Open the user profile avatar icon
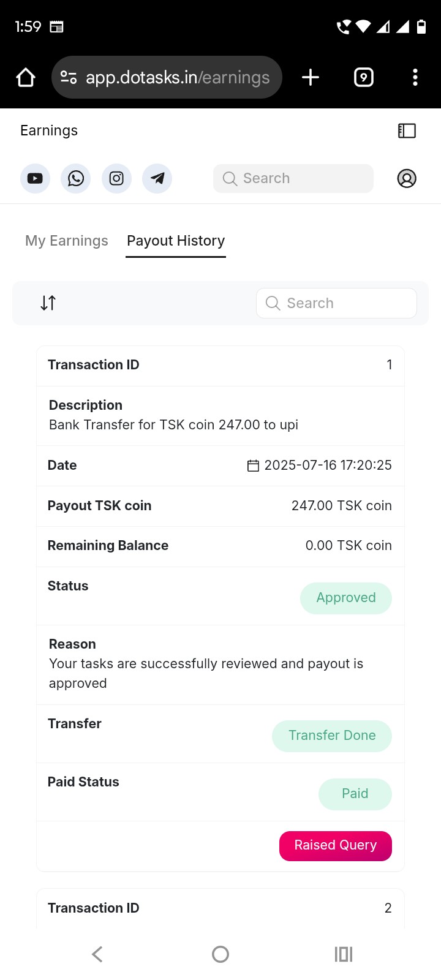441x980 pixels. point(407,179)
